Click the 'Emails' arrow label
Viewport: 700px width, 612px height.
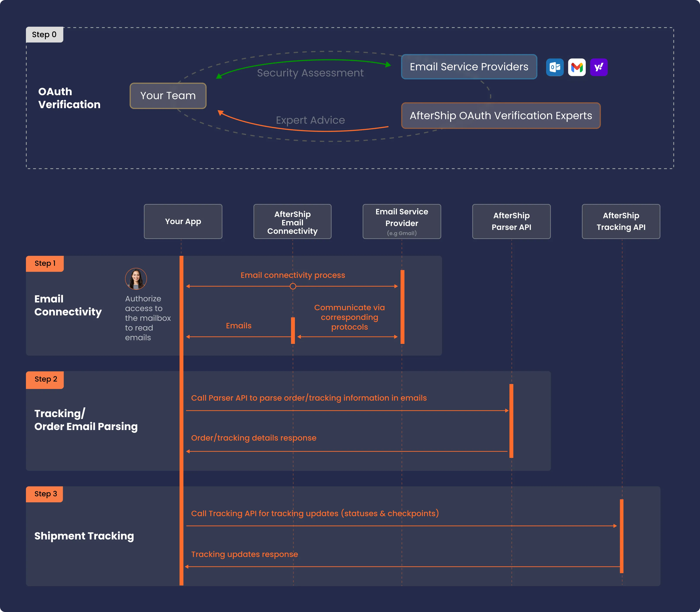click(239, 326)
